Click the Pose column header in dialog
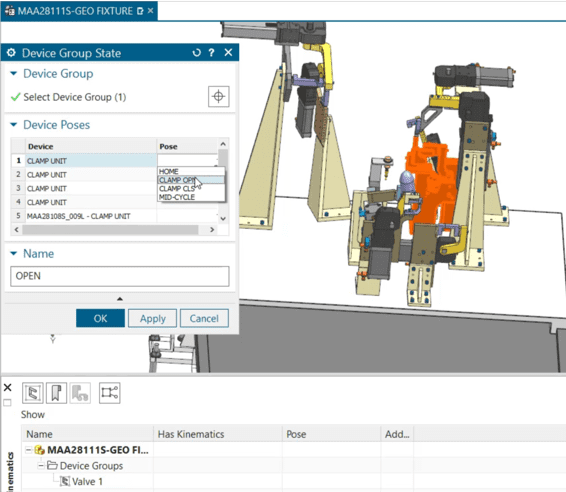Screen dimensions: 566x492 188,147
